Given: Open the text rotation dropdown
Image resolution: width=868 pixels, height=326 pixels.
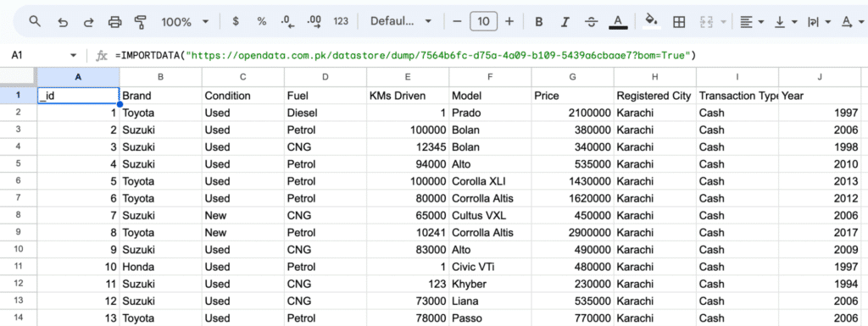Looking at the screenshot, I should (x=853, y=21).
